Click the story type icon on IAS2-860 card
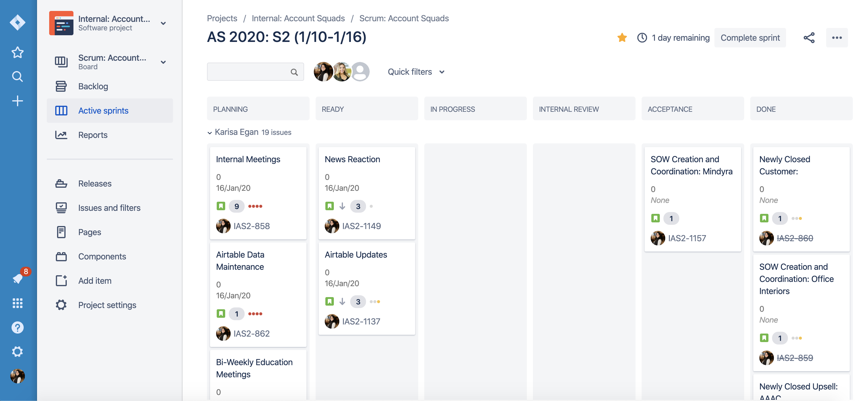 pyautogui.click(x=764, y=218)
